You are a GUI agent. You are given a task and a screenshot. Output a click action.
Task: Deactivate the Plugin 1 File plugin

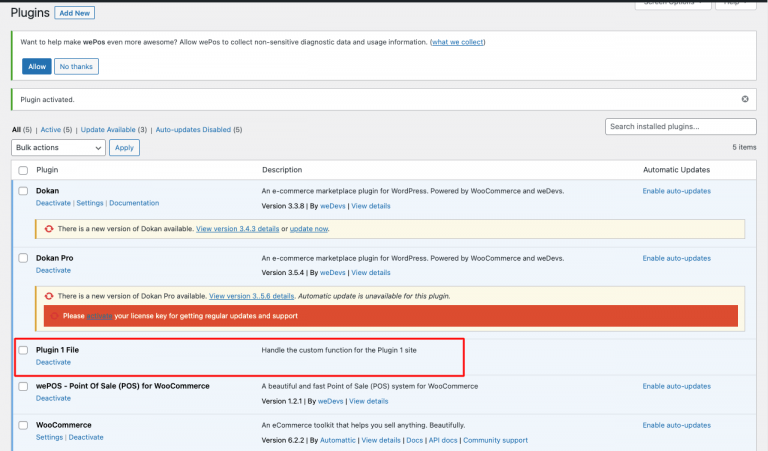point(53,362)
